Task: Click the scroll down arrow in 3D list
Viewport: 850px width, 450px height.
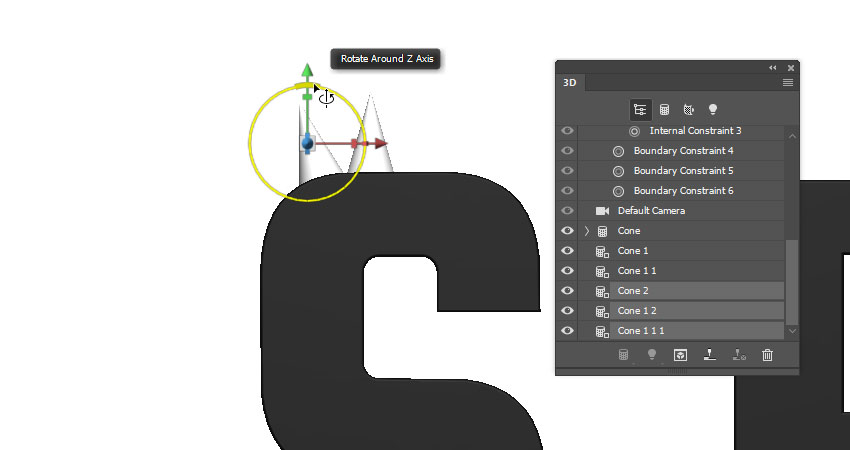Action: [x=792, y=331]
